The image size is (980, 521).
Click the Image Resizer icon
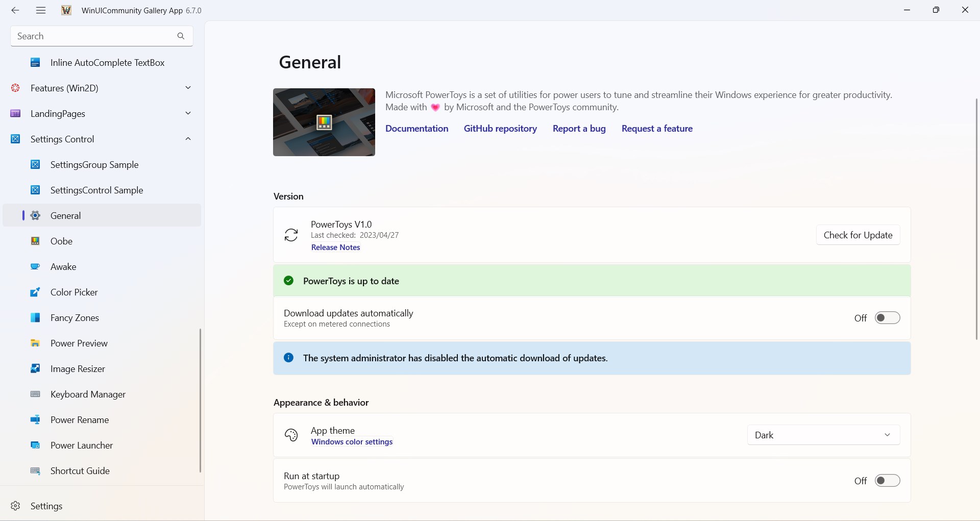click(x=35, y=369)
